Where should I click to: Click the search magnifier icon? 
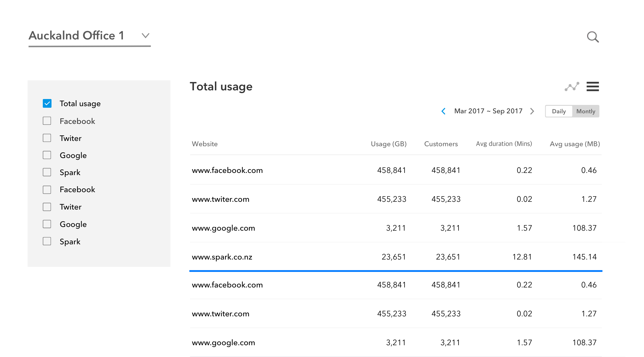[593, 37]
